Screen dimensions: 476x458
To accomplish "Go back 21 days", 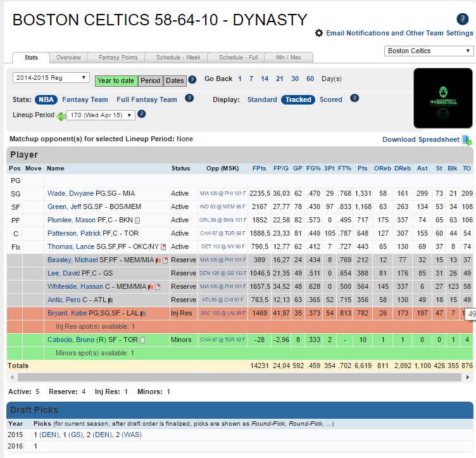I will click(280, 79).
